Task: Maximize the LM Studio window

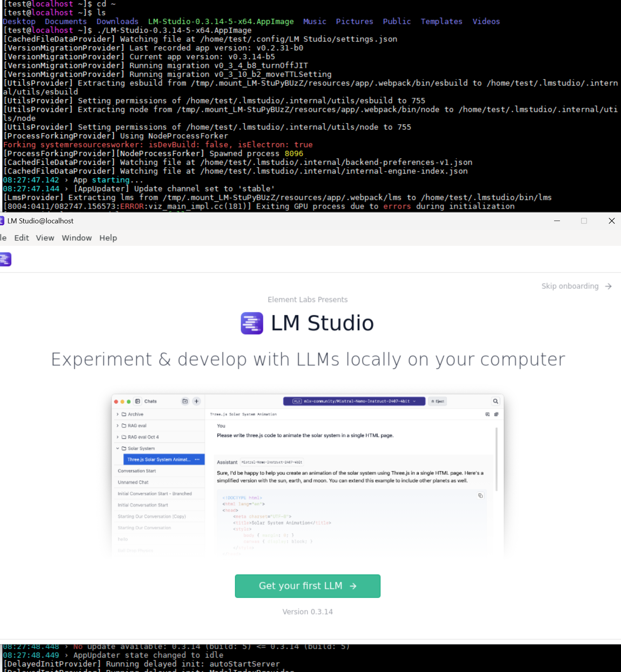Action: (584, 221)
